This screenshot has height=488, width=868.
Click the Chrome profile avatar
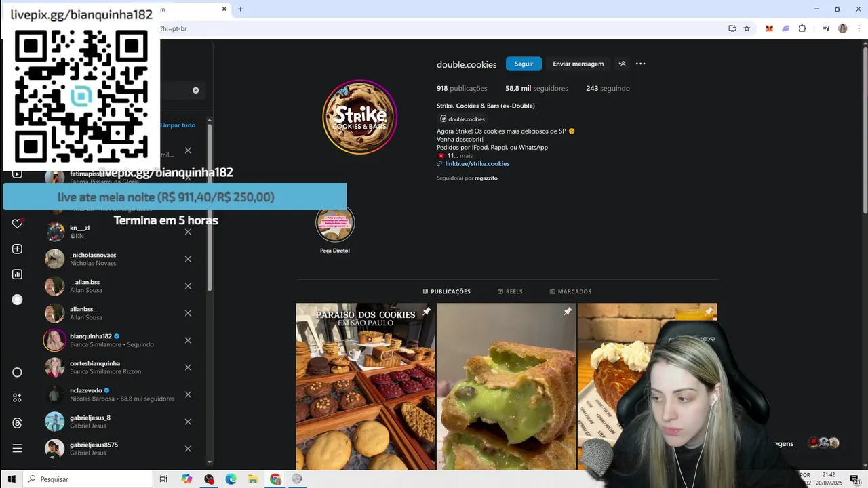[x=843, y=28]
